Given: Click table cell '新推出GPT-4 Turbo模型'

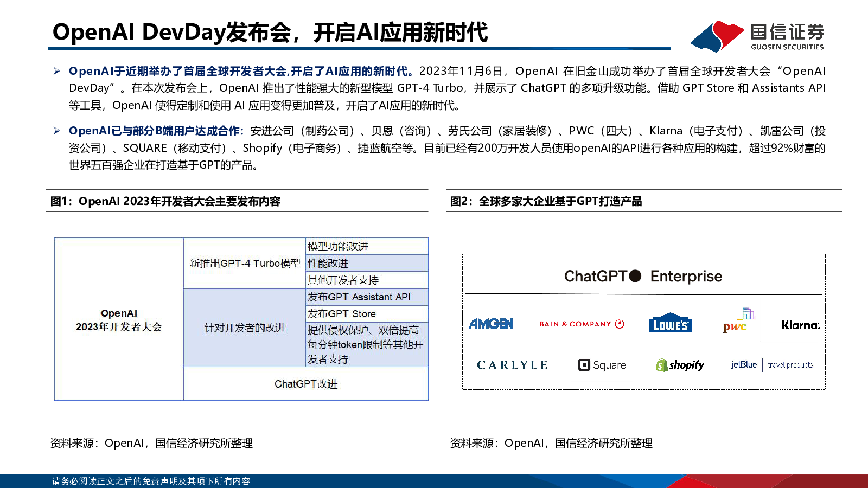Looking at the screenshot, I should pyautogui.click(x=245, y=263).
